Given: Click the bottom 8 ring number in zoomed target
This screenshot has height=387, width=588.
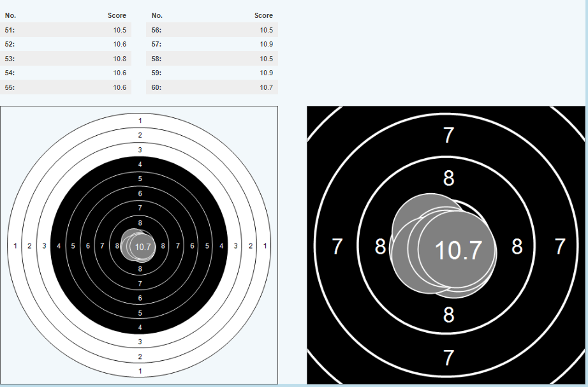Looking at the screenshot, I should [448, 314].
